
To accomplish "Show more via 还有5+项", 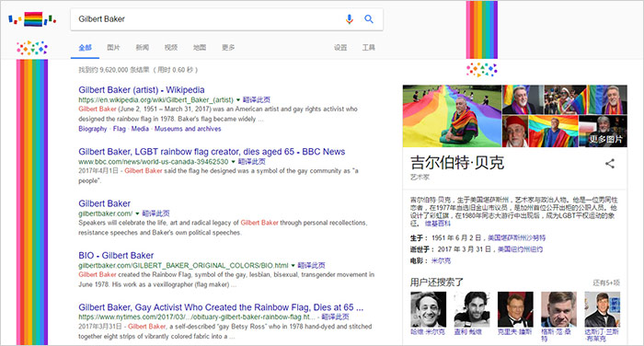I will pyautogui.click(x=606, y=283).
